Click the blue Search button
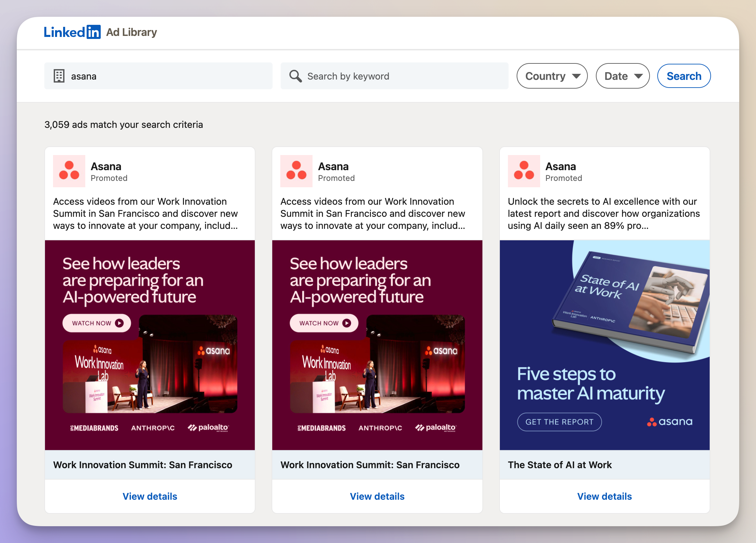This screenshot has width=756, height=543. tap(684, 76)
